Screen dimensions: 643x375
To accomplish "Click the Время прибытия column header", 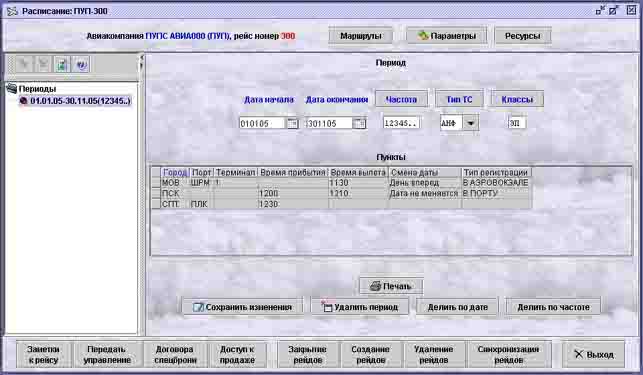I will [x=293, y=172].
